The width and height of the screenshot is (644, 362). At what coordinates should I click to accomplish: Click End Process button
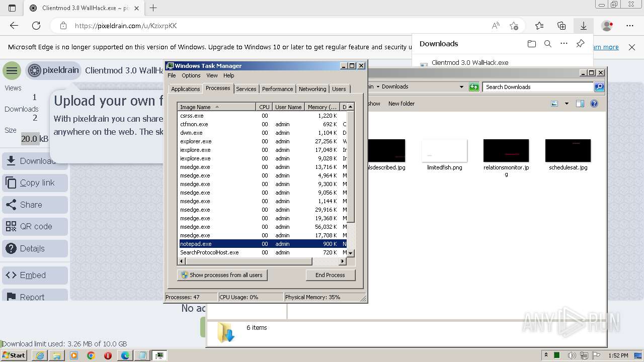pos(330,275)
